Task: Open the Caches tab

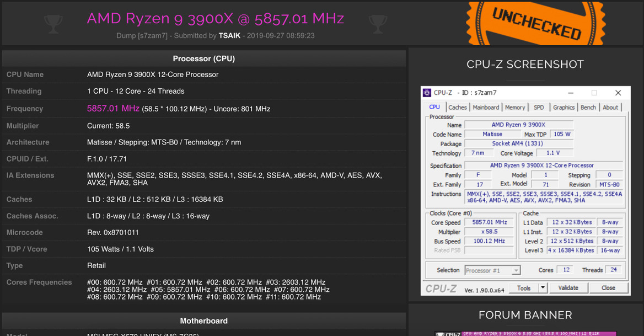Action: pos(458,108)
